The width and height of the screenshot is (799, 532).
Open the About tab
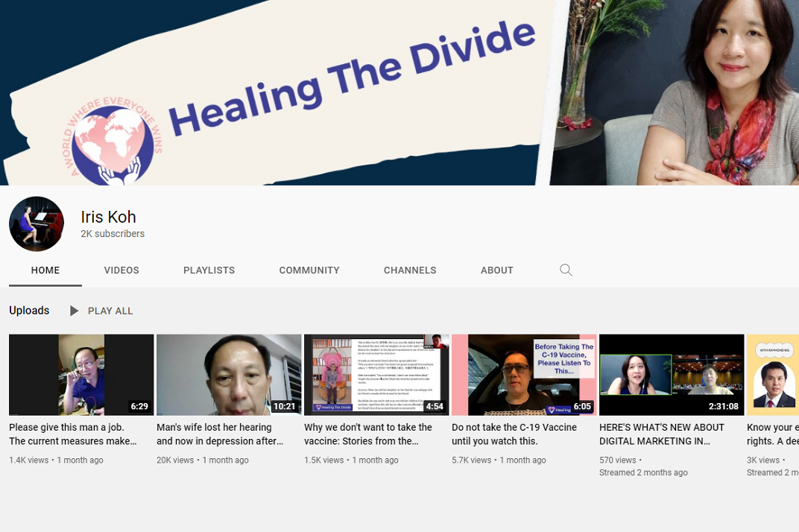pyautogui.click(x=497, y=270)
